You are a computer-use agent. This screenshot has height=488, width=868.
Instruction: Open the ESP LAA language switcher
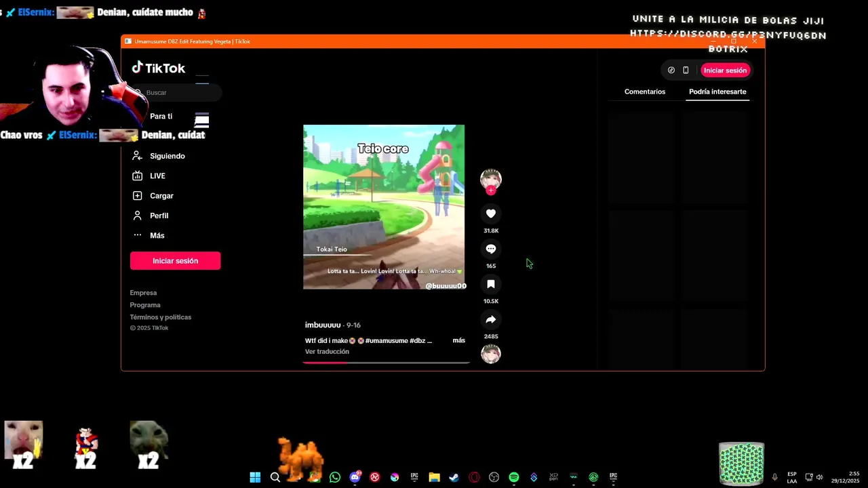click(792, 477)
